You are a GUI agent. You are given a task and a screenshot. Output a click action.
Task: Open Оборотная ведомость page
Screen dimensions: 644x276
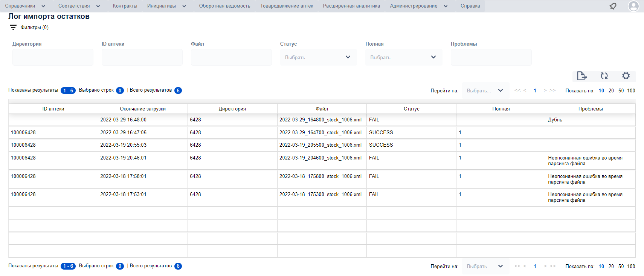(224, 6)
